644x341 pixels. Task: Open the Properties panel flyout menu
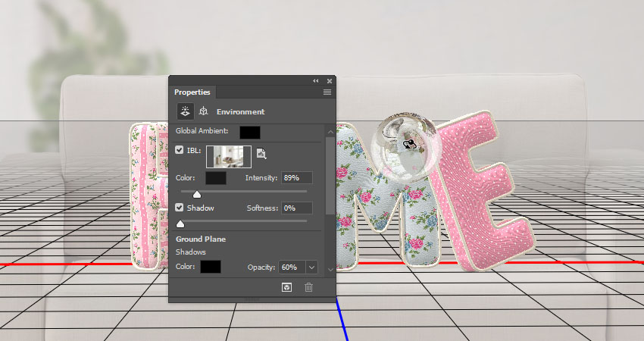[327, 92]
